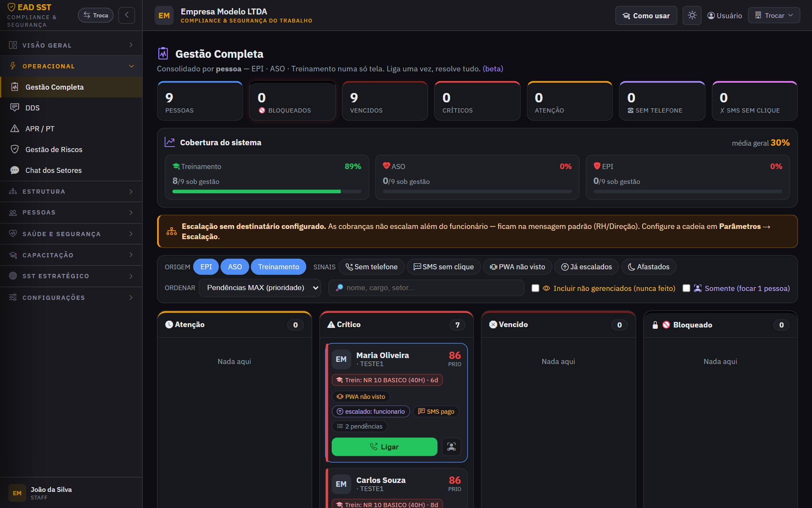Viewport: 812px width, 508px height.
Task: Click the Gestão Completa clipboard icon in the heading
Action: coord(163,54)
